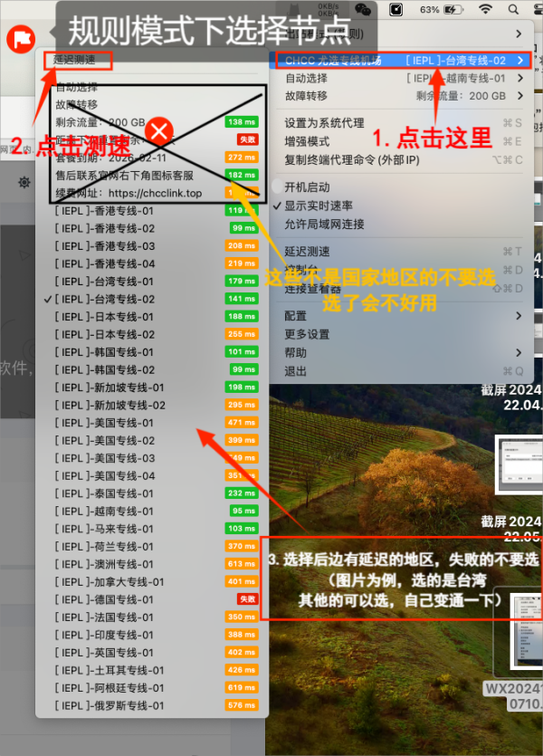Select the 截屏 2024 22.05 desktop file thumbnail
The height and width of the screenshot is (756, 543).
(519, 464)
